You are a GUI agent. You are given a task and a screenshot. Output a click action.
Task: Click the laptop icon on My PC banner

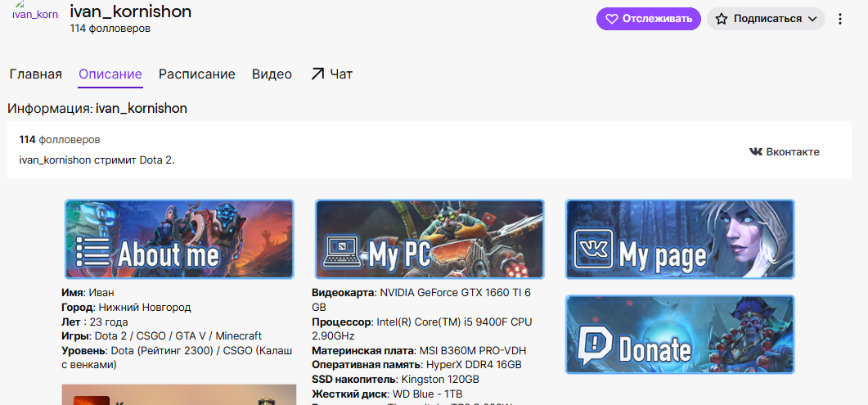344,253
